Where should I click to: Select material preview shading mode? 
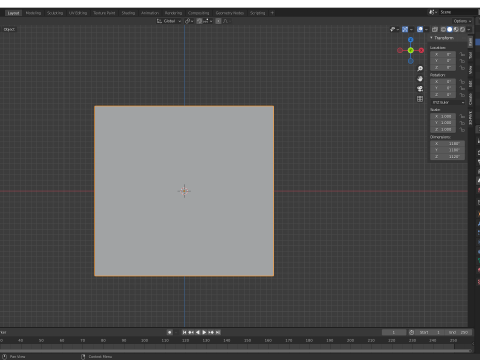click(x=456, y=29)
